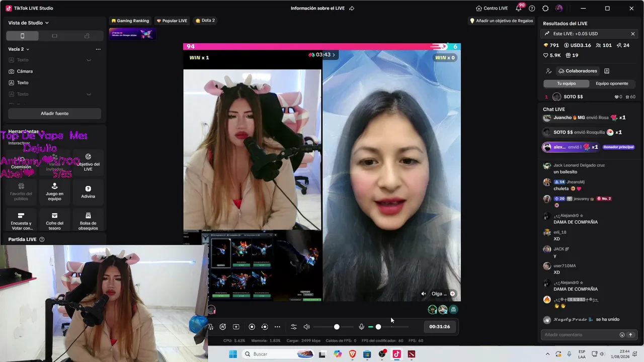The image size is (644, 362).
Task: Choose the dual-screen layout mode icon
Action: [x=87, y=36]
